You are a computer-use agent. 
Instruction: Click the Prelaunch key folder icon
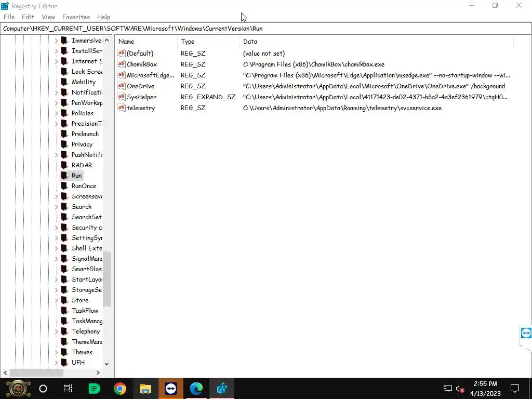coord(64,134)
